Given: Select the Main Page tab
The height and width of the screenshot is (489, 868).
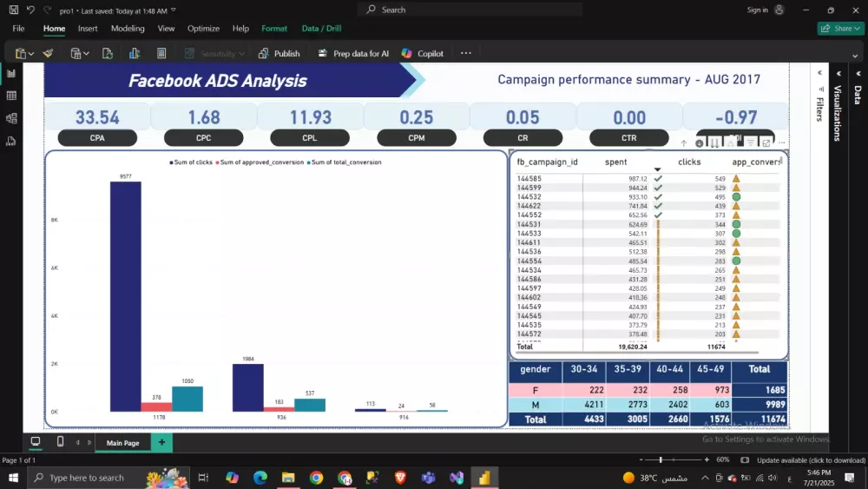Looking at the screenshot, I should tap(123, 442).
